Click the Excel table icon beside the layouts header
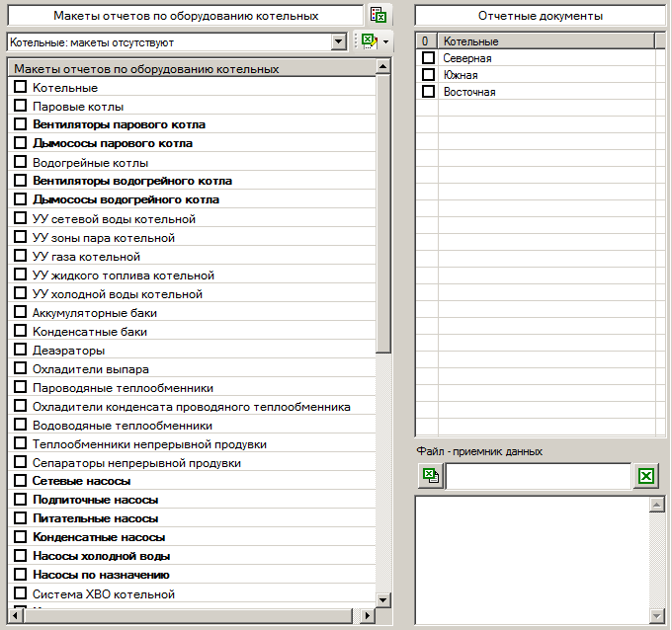672x630 pixels. (378, 16)
